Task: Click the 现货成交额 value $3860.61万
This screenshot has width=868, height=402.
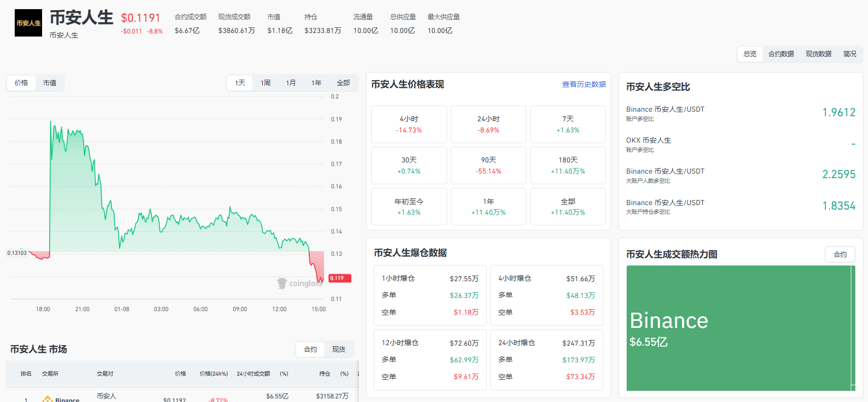Action: [x=237, y=30]
